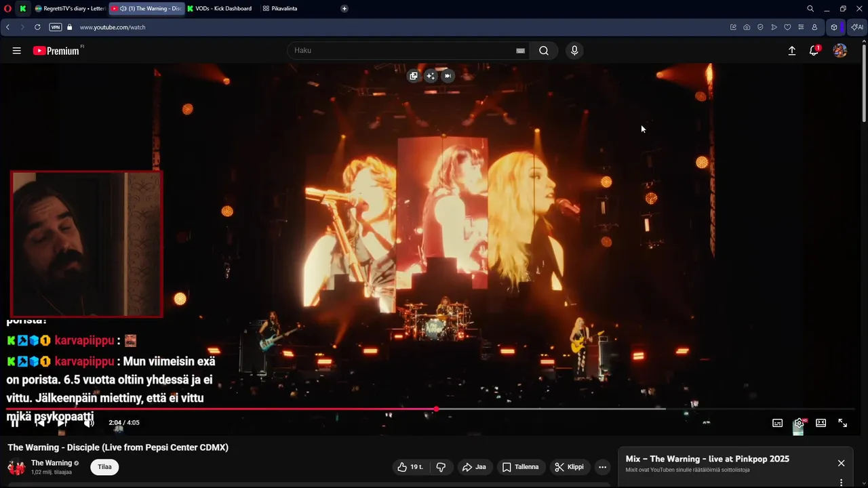This screenshot has width=868, height=488.
Task: Save the video with Tallenna
Action: click(521, 467)
